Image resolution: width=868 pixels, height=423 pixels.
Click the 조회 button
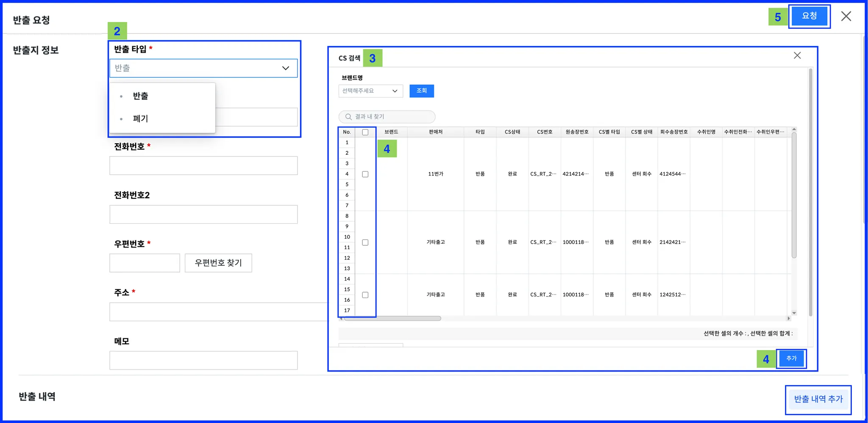(421, 91)
